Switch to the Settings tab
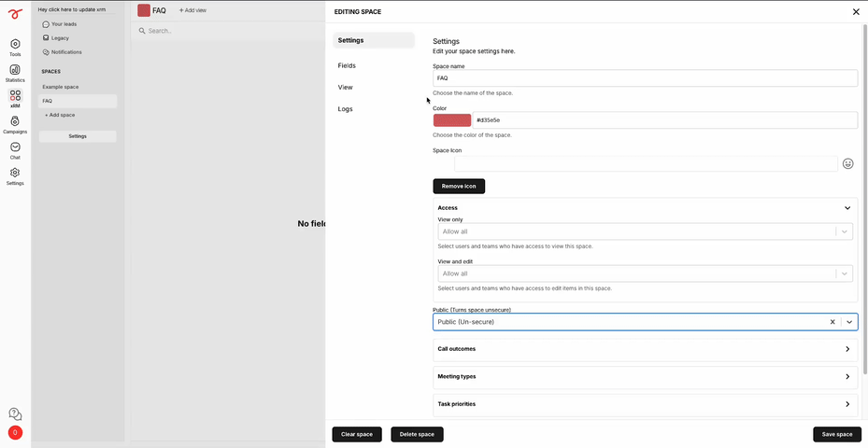The width and height of the screenshot is (868, 448). (x=374, y=40)
